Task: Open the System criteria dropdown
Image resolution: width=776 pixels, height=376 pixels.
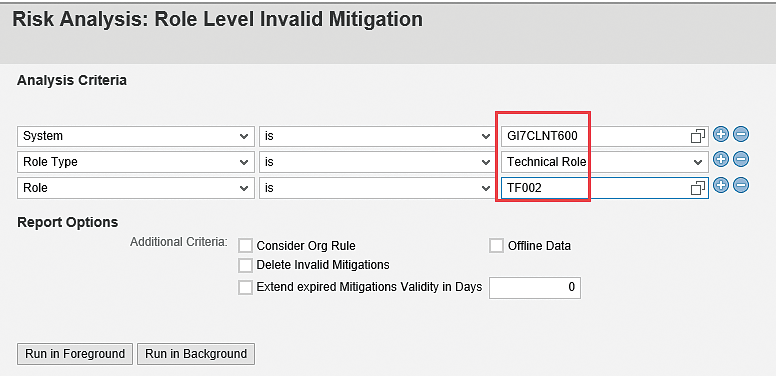Action: (x=136, y=136)
